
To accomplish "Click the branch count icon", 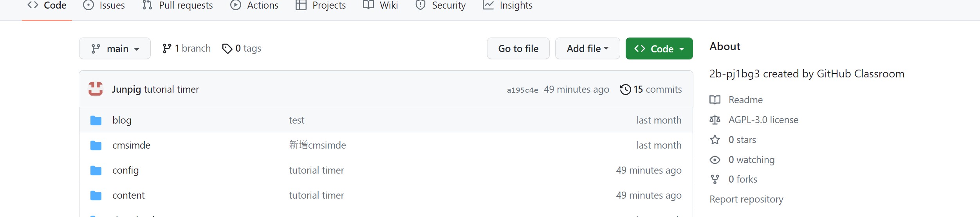I will click(167, 48).
